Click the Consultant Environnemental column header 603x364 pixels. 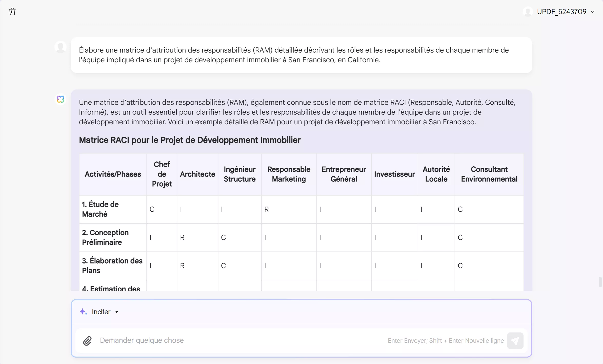pyautogui.click(x=489, y=174)
